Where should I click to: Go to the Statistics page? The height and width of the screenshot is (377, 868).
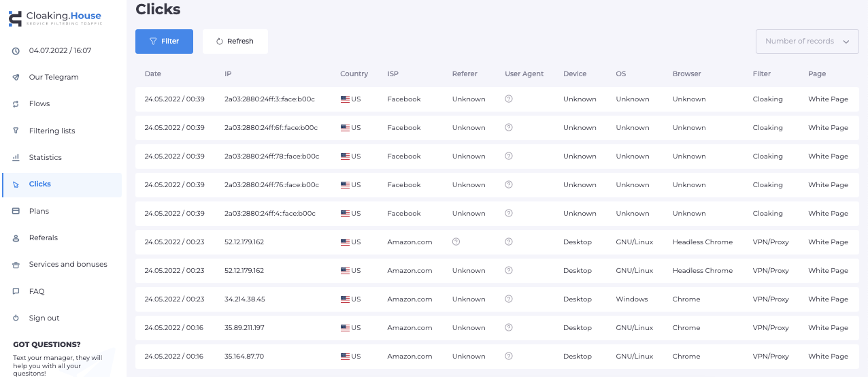45,158
